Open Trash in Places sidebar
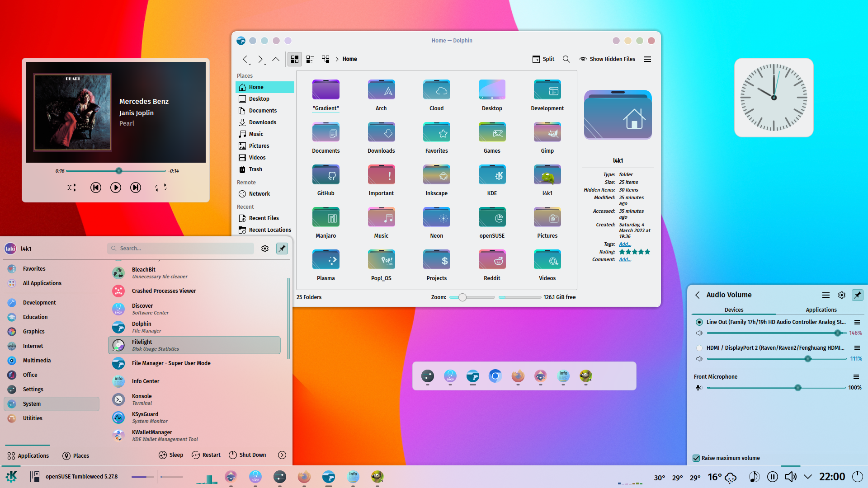Image resolution: width=868 pixels, height=488 pixels. [265, 169]
